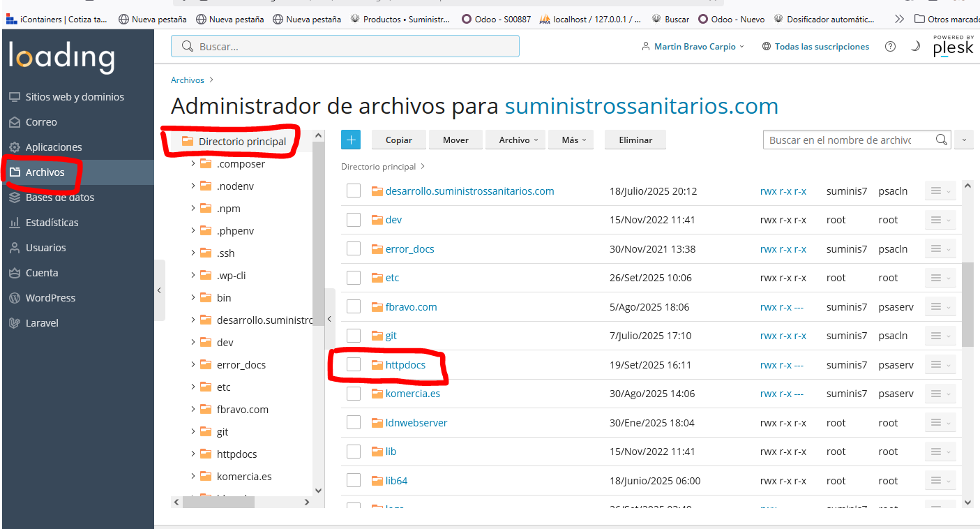
Task: Open the Más dropdown menu
Action: 571,140
